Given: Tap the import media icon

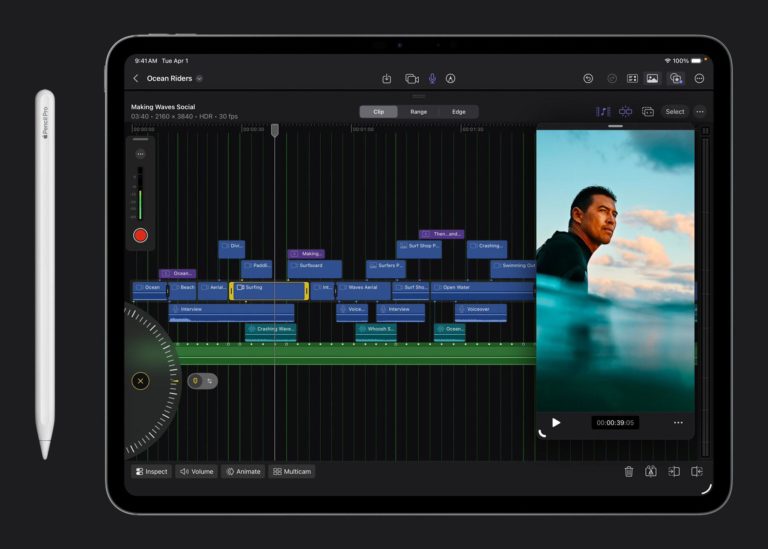Looking at the screenshot, I should point(386,78).
